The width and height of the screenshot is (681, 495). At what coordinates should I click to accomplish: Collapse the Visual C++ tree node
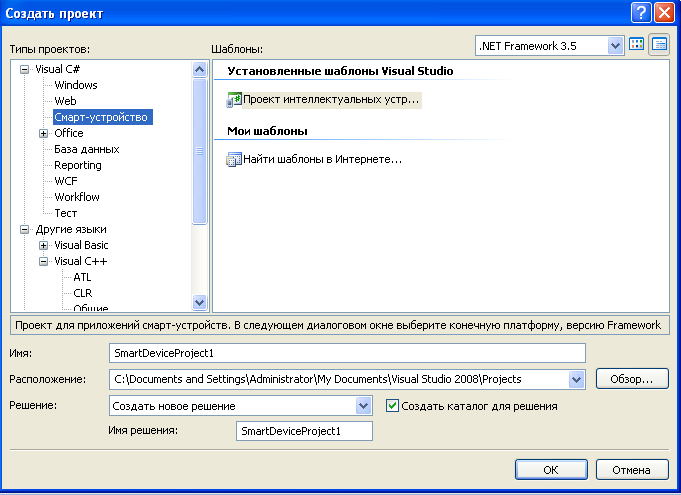tap(43, 261)
